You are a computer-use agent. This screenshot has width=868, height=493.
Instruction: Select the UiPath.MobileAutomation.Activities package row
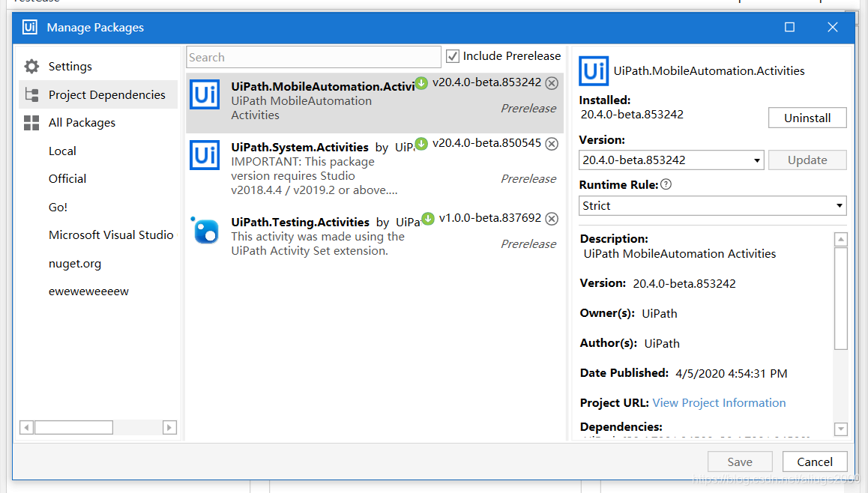(375, 103)
